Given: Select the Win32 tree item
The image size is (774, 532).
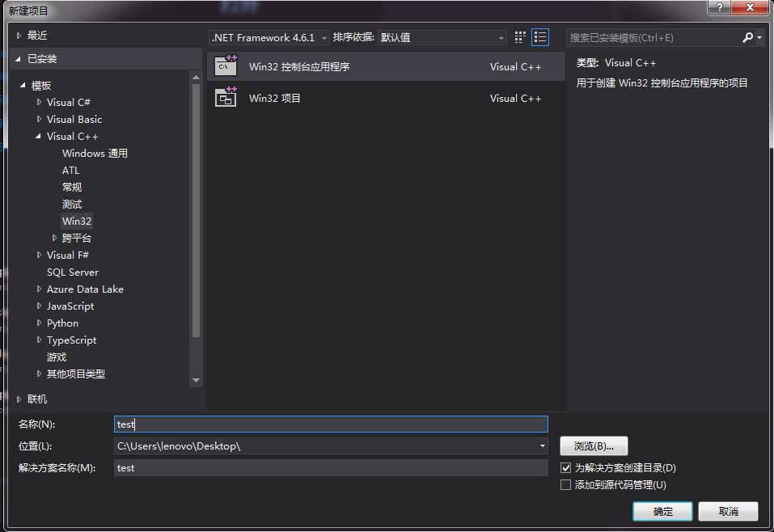Looking at the screenshot, I should 77,221.
